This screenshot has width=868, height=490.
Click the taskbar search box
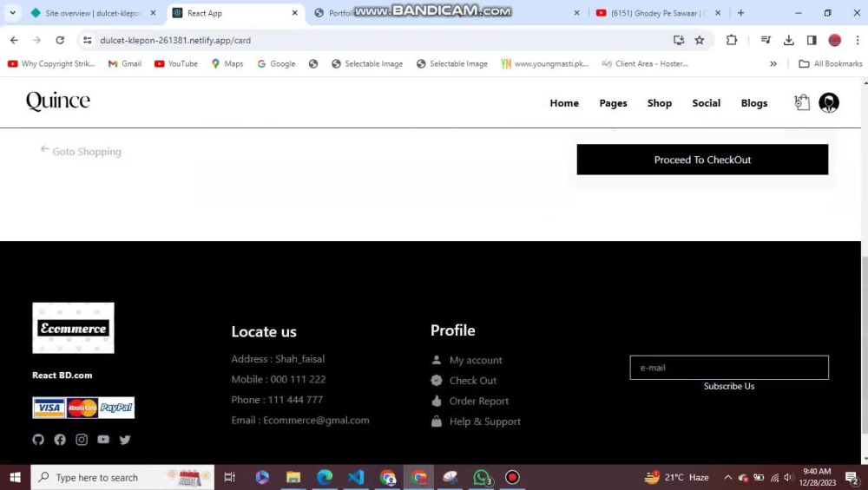coord(122,477)
